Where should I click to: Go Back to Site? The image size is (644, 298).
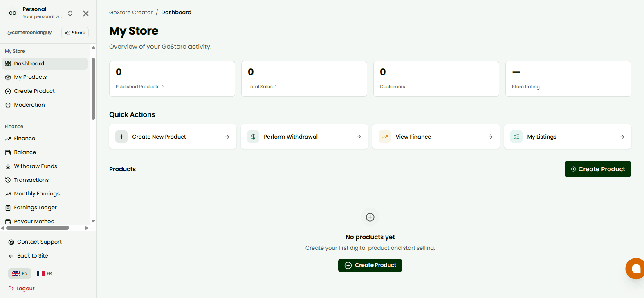(29, 256)
